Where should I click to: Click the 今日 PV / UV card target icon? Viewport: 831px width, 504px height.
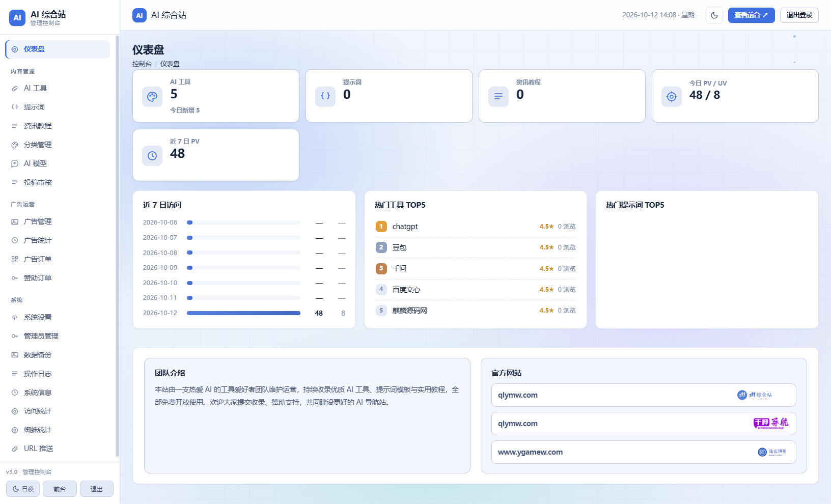point(672,97)
